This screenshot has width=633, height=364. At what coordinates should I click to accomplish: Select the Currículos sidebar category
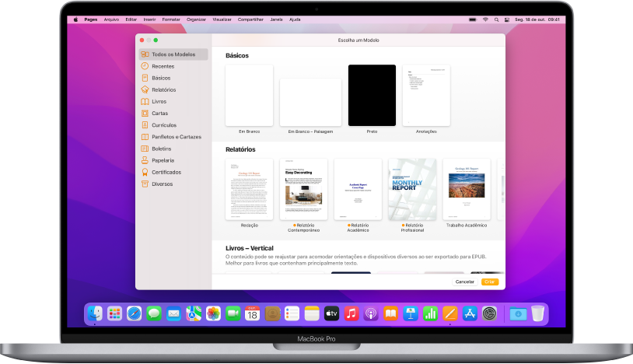(x=164, y=124)
